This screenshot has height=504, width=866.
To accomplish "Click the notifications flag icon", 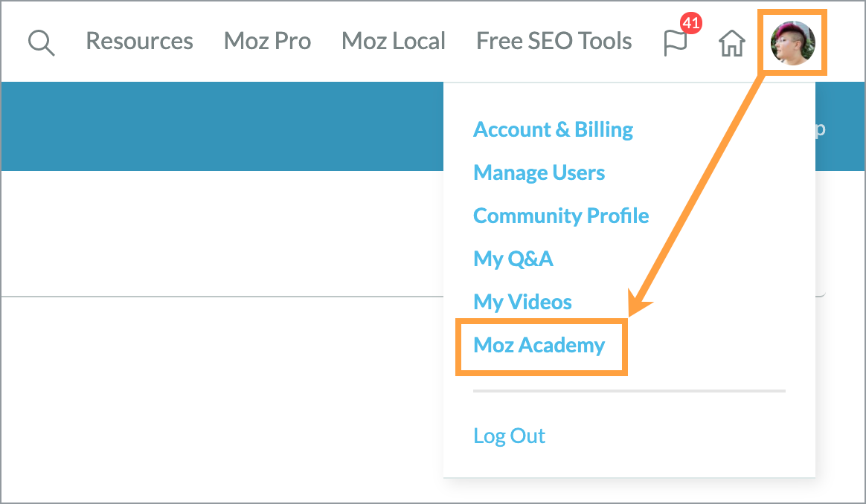I will (x=676, y=43).
